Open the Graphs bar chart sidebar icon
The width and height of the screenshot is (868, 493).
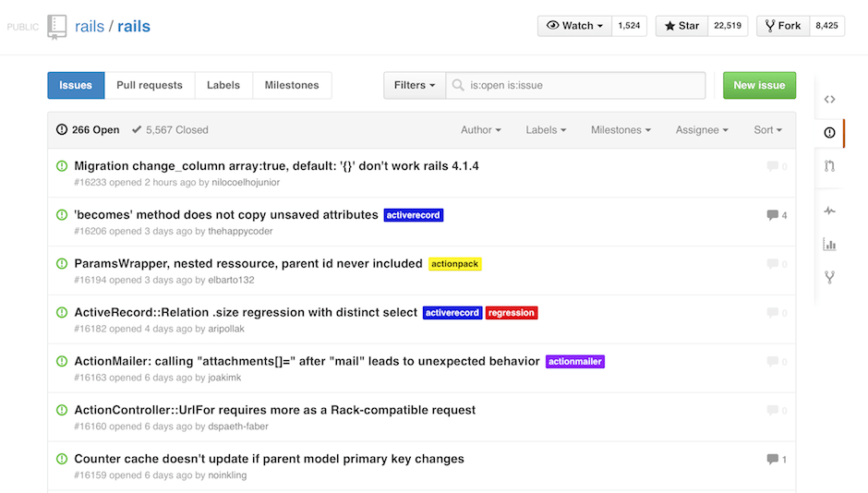829,245
